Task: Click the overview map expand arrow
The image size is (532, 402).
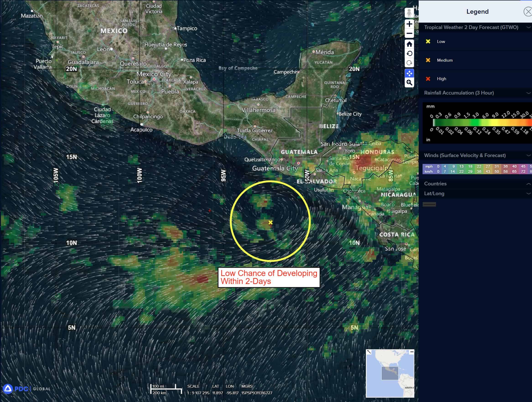Action: (x=369, y=352)
